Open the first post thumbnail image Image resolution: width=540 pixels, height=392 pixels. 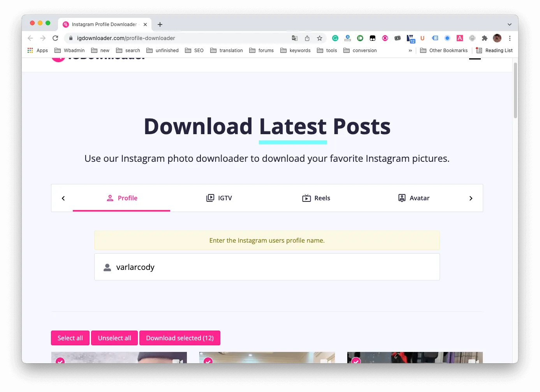pyautogui.click(x=119, y=358)
